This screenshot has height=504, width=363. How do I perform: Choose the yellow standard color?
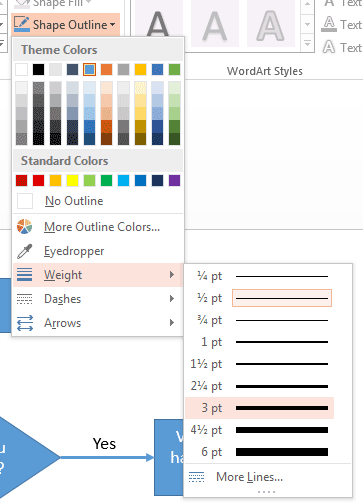pyautogui.click(x=72, y=180)
